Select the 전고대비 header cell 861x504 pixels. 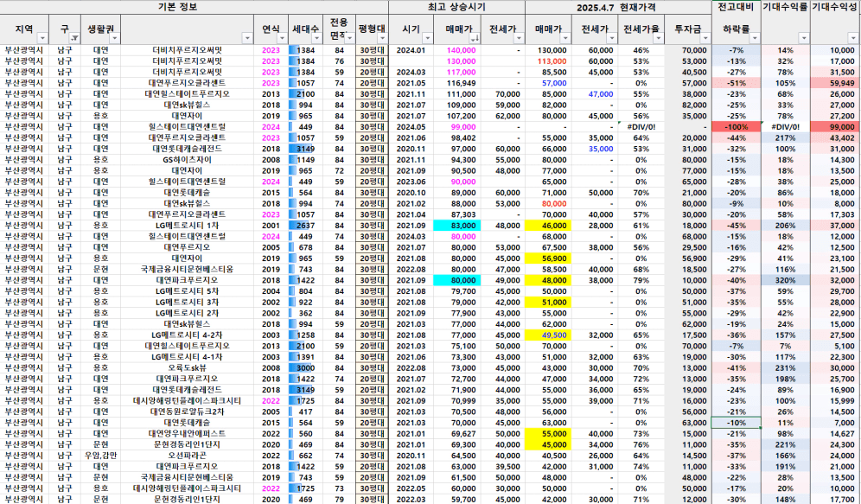pos(736,7)
